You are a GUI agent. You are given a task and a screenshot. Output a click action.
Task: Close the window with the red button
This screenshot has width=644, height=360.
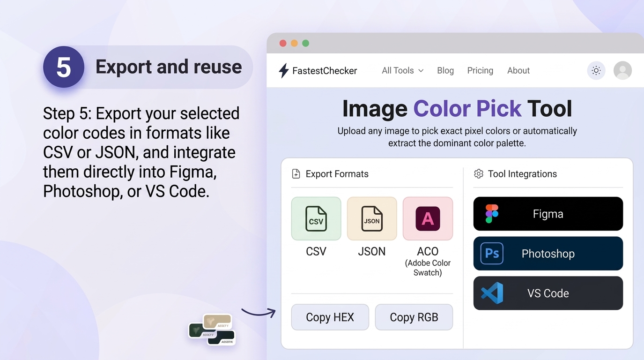click(x=283, y=43)
